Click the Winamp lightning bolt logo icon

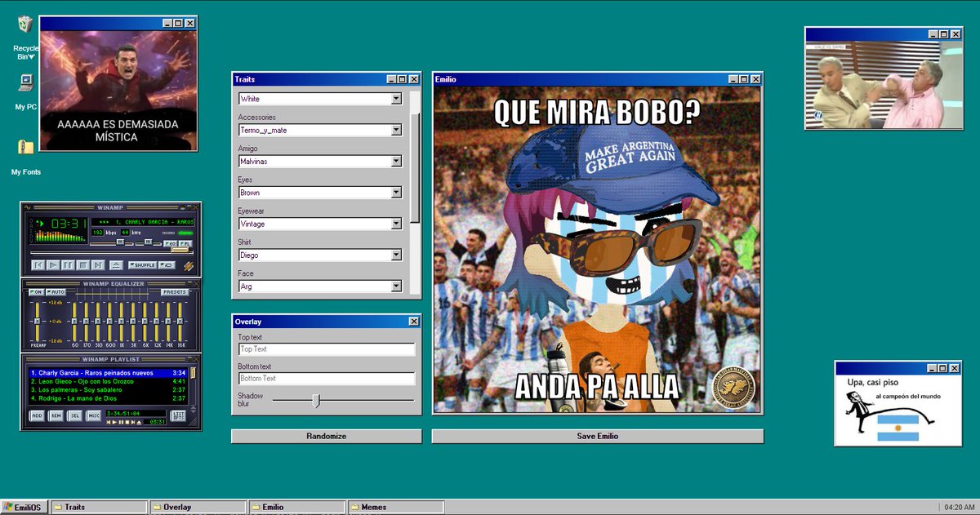pyautogui.click(x=189, y=266)
